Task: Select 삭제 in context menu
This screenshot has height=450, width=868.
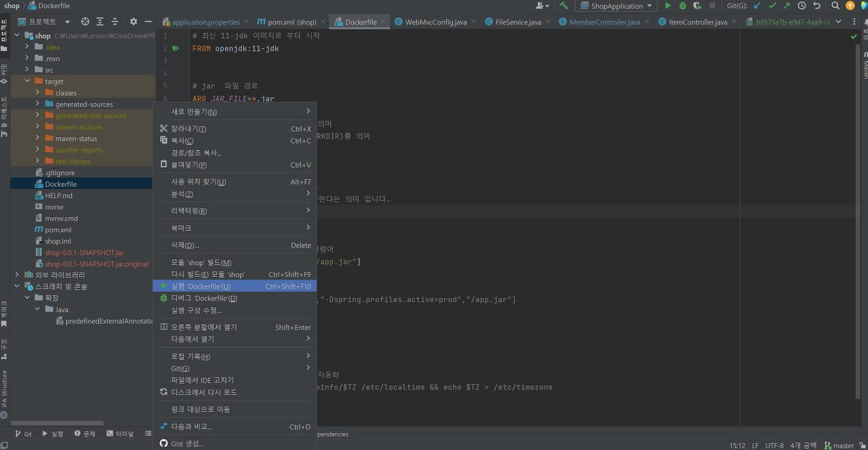Action: [x=235, y=245]
